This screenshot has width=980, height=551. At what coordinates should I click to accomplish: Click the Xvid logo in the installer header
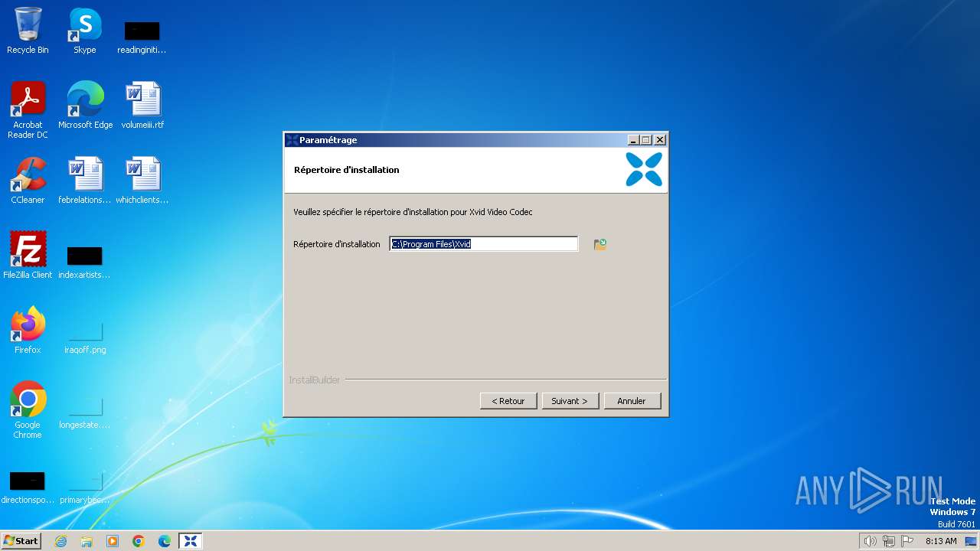[x=644, y=169]
